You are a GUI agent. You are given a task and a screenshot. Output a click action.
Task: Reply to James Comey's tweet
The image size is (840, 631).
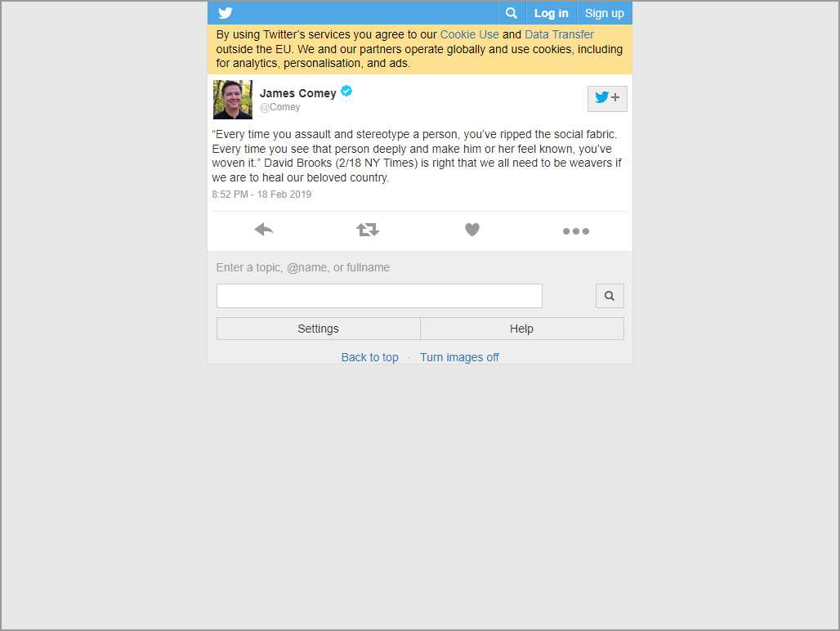point(264,230)
